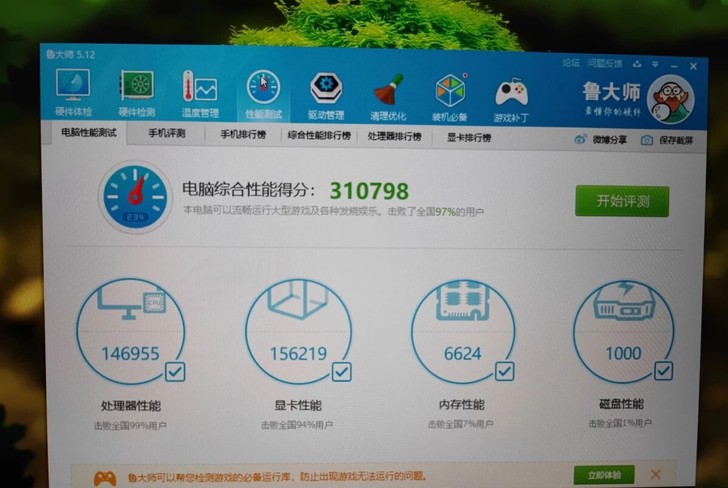Switch to 显卡排行榜 tab
This screenshot has height=488, width=728.
[x=469, y=137]
